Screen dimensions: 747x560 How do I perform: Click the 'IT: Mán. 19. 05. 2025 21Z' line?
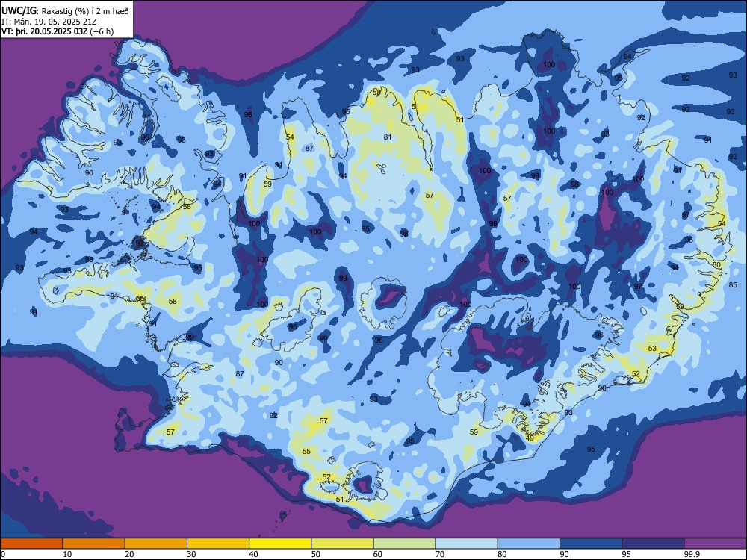49,22
